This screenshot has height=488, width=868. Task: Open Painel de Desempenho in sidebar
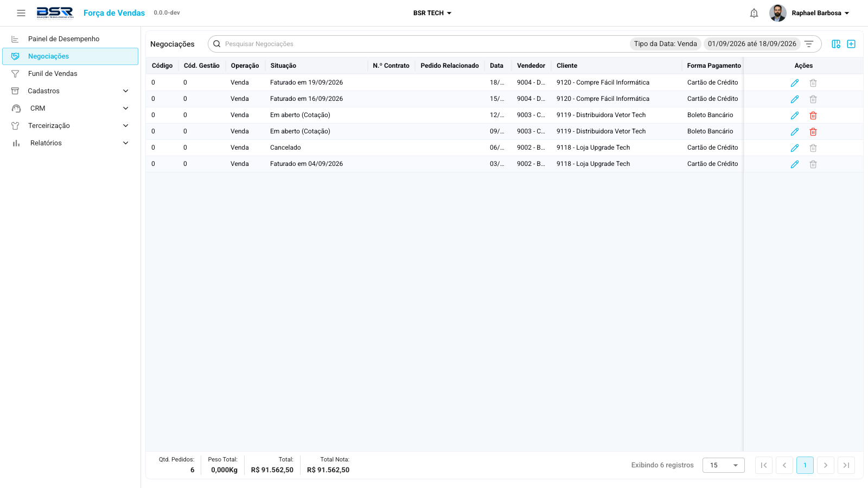71,39
